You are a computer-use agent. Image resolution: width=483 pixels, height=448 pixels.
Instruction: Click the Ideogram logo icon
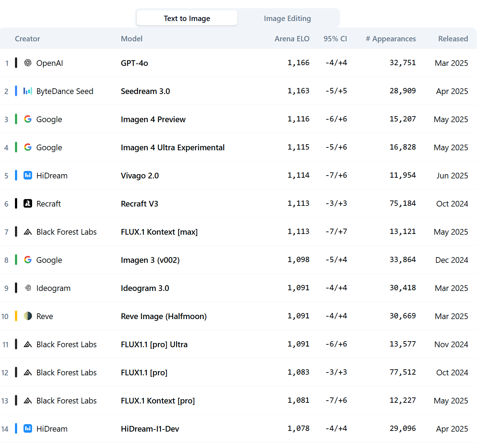[28, 288]
